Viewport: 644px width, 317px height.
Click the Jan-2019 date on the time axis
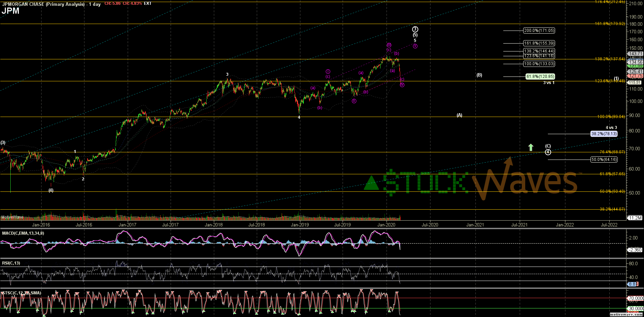pos(300,225)
